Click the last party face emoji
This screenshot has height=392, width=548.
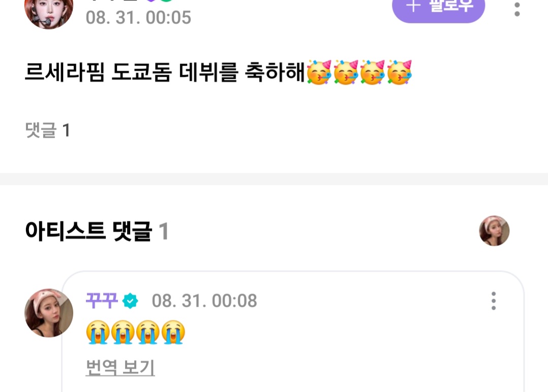click(399, 72)
